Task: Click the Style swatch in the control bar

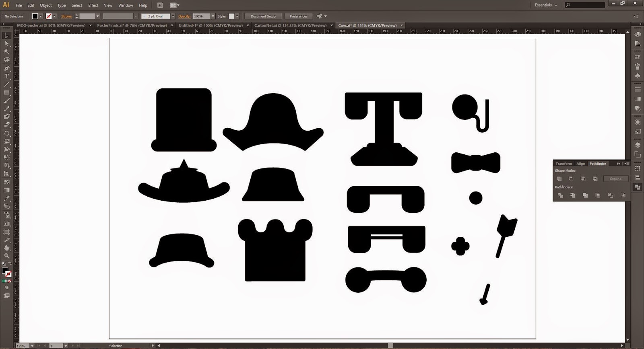Action: coord(231,16)
